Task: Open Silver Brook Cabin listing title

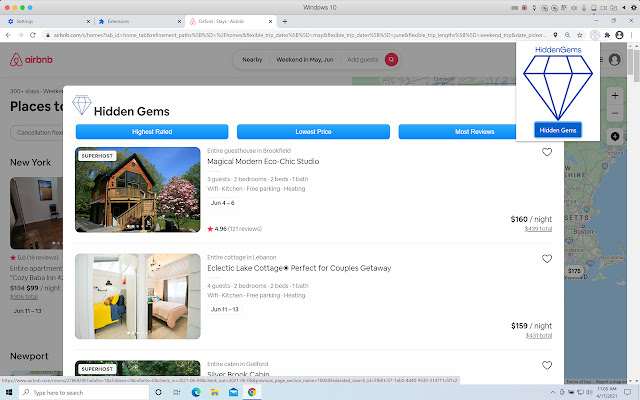Action: [238, 373]
